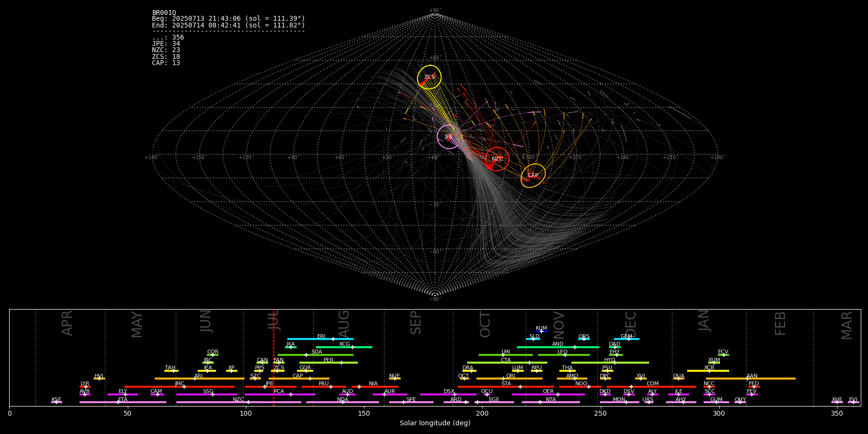Select the 'CAP: 13' count entry

click(166, 63)
